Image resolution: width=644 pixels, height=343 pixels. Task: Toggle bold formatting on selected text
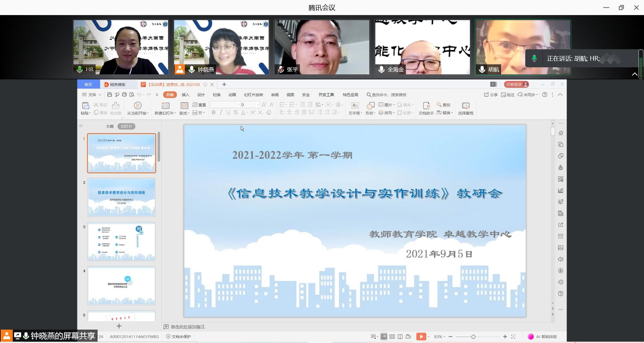tap(213, 113)
